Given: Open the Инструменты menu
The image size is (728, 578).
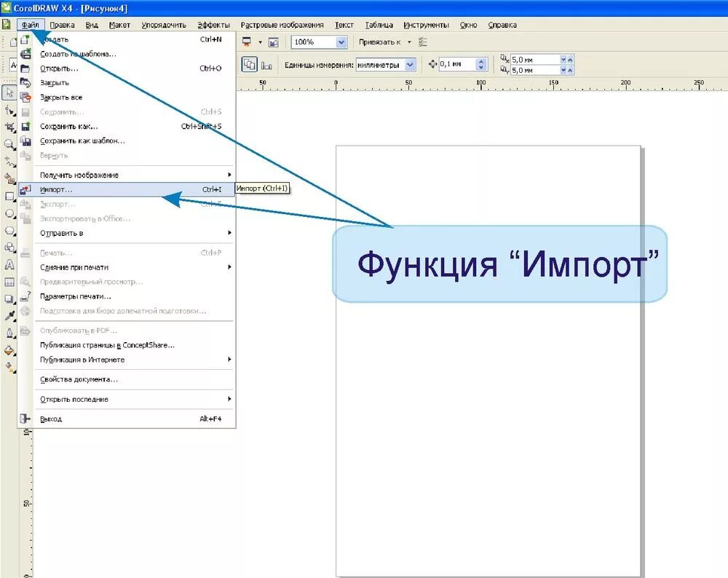Looking at the screenshot, I should (x=426, y=25).
